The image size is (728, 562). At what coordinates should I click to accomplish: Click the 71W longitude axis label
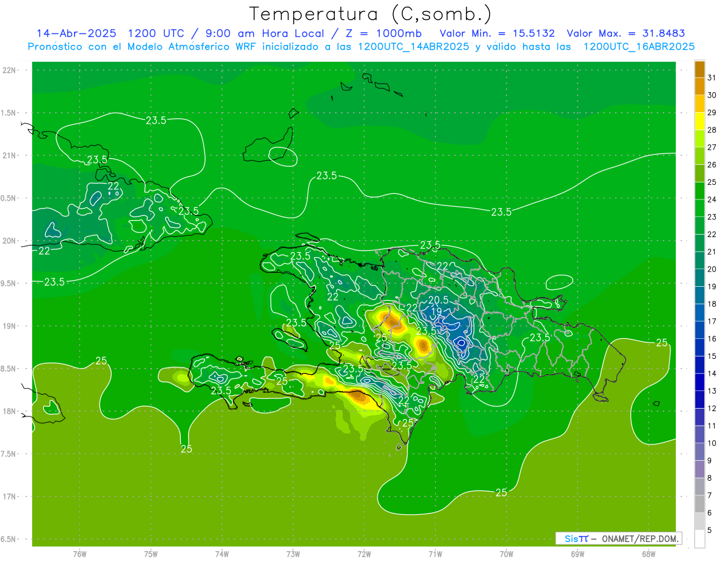[436, 554]
